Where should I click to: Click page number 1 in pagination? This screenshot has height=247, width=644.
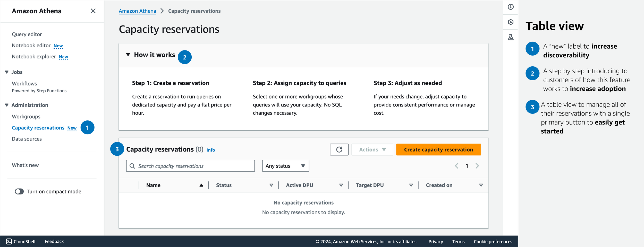pos(467,166)
